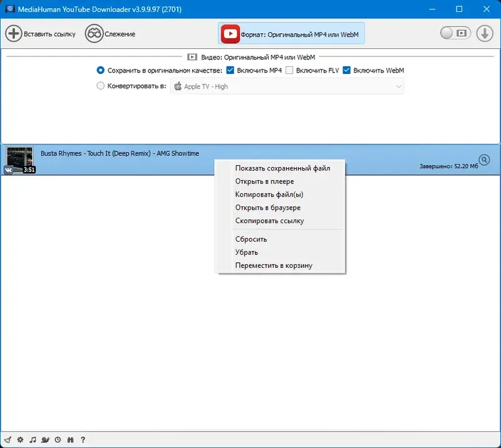The height and width of the screenshot is (448, 501).
Task: Click the binoculars icon in the status bar
Action: [x=70, y=440]
